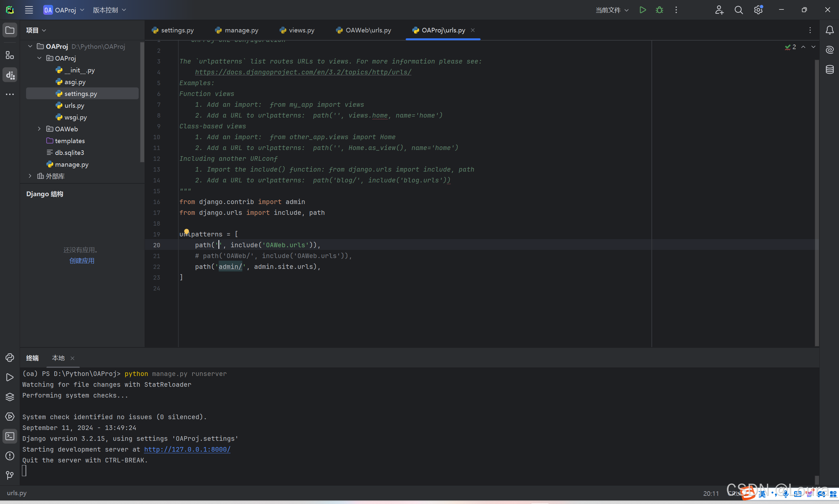Click the 创建应用 link
This screenshot has height=504, width=839.
click(x=82, y=260)
